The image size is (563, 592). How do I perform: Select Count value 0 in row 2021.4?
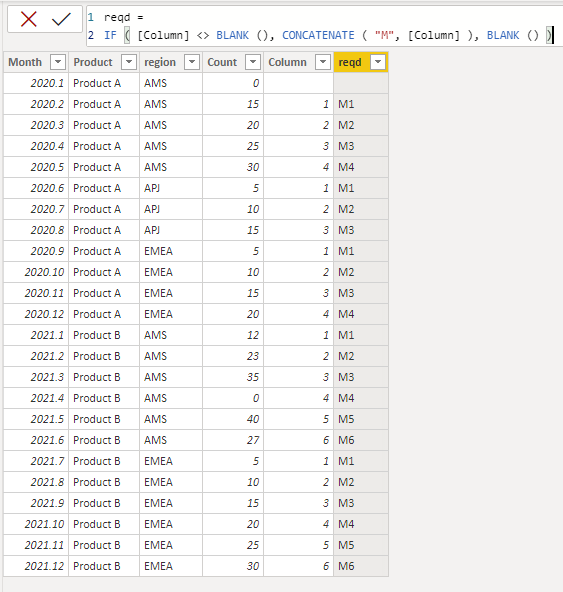click(233, 398)
